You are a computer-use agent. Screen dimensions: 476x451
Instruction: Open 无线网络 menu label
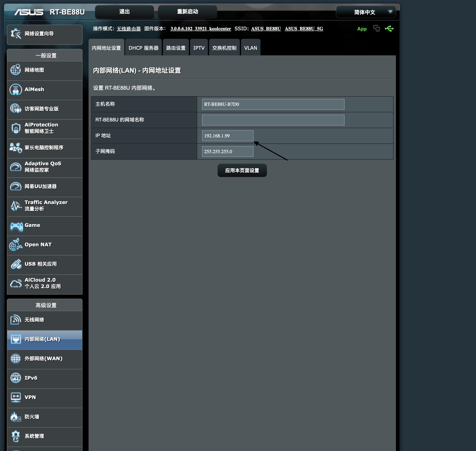pyautogui.click(x=34, y=320)
